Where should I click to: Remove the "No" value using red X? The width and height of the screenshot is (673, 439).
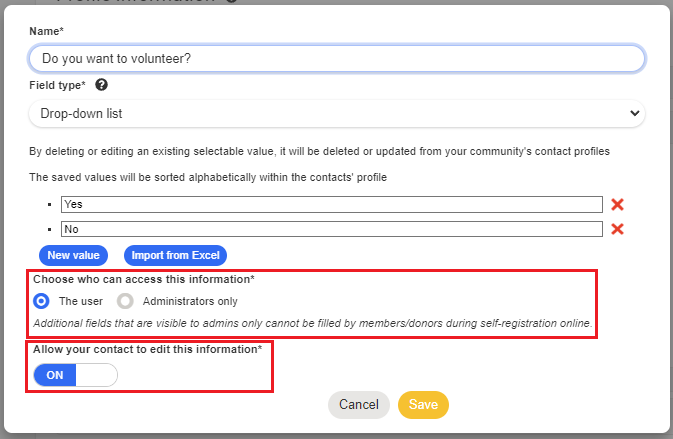(617, 229)
